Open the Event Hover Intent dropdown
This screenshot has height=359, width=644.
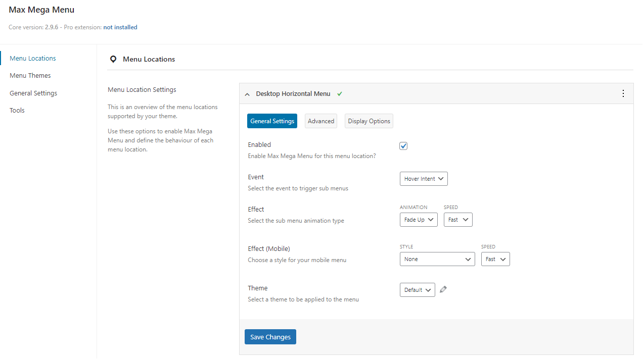coord(423,179)
